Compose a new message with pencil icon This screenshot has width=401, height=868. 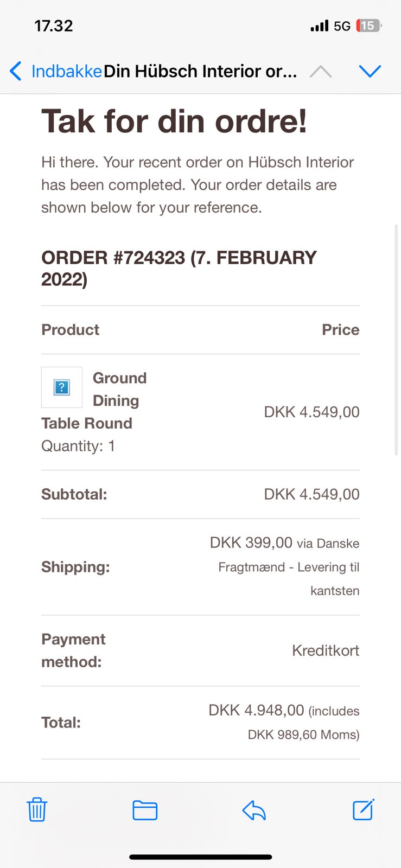[363, 809]
